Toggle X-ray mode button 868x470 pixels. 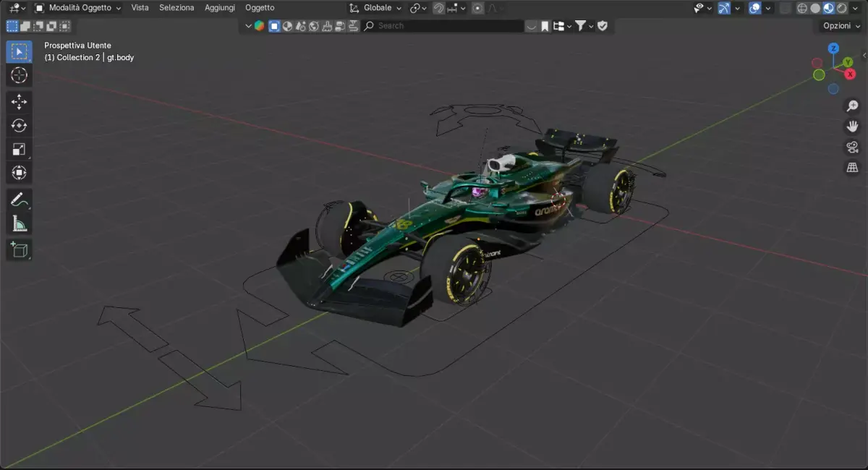(x=785, y=8)
